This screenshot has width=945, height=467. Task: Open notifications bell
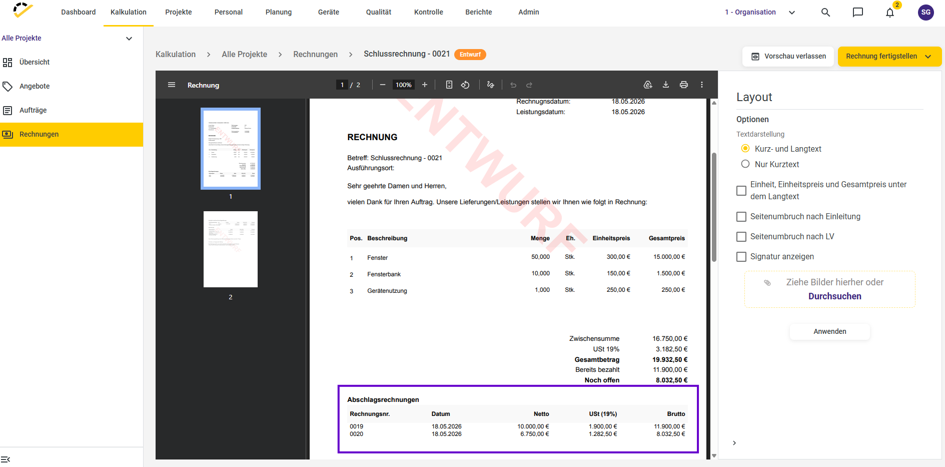click(x=890, y=12)
